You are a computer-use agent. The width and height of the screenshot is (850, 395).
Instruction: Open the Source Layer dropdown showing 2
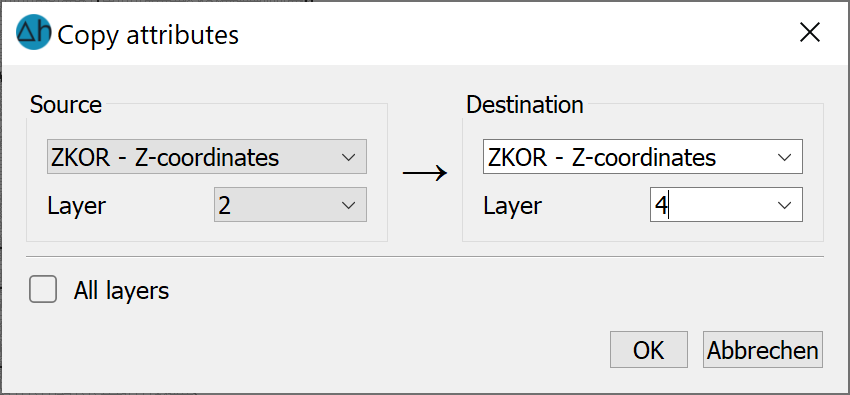(291, 205)
